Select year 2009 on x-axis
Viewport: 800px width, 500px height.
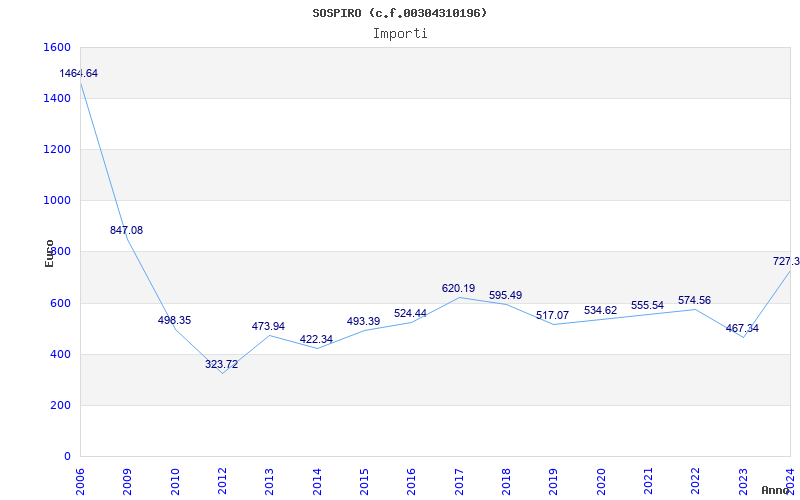[x=127, y=481]
